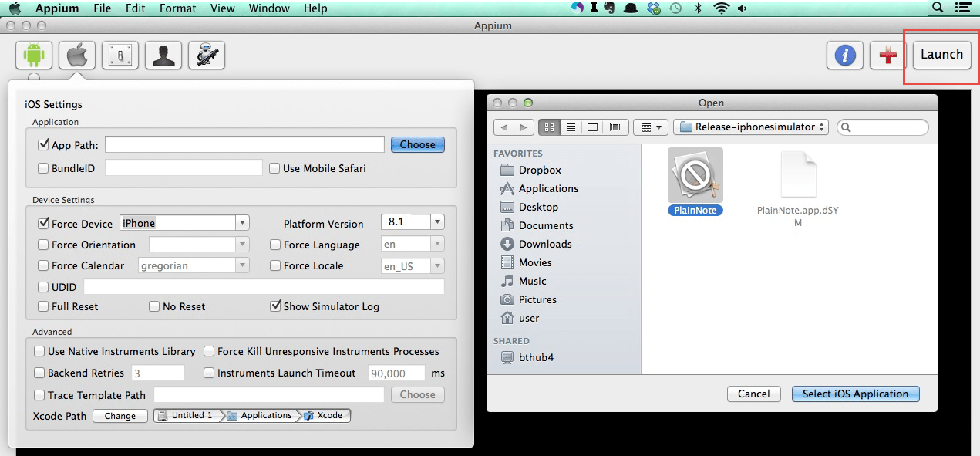Screen dimensions: 980x456
Task: Open the Window menu
Action: [269, 8]
